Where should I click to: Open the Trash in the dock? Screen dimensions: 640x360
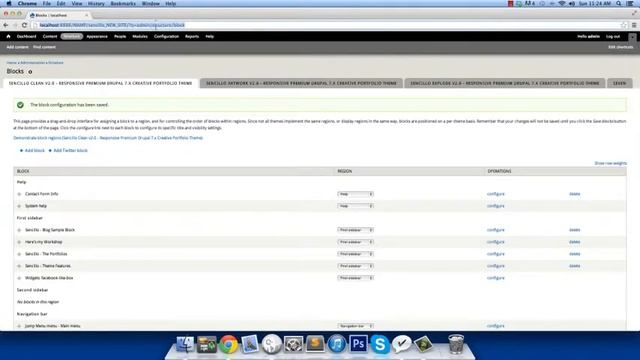point(456,344)
